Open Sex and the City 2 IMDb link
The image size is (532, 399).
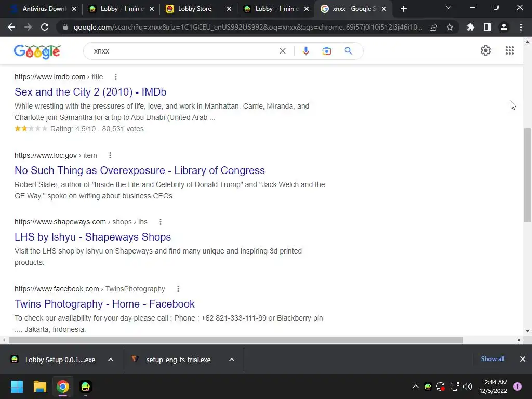click(90, 92)
